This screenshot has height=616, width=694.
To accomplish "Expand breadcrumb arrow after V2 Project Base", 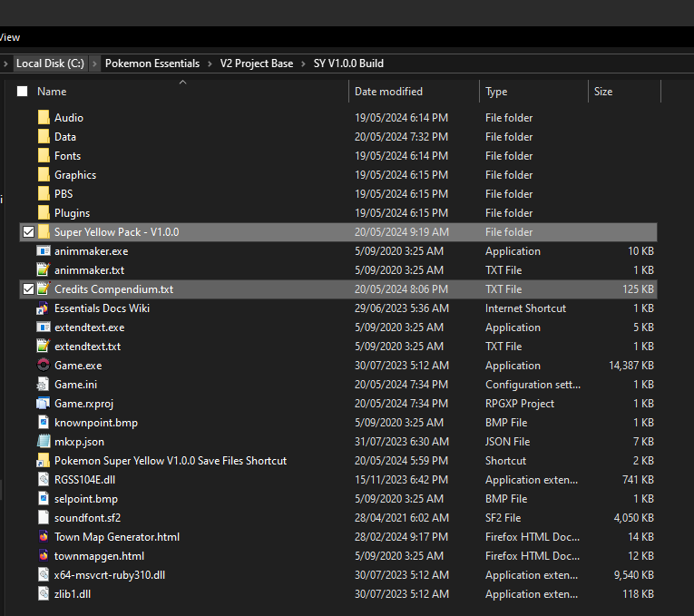I will pyautogui.click(x=303, y=64).
